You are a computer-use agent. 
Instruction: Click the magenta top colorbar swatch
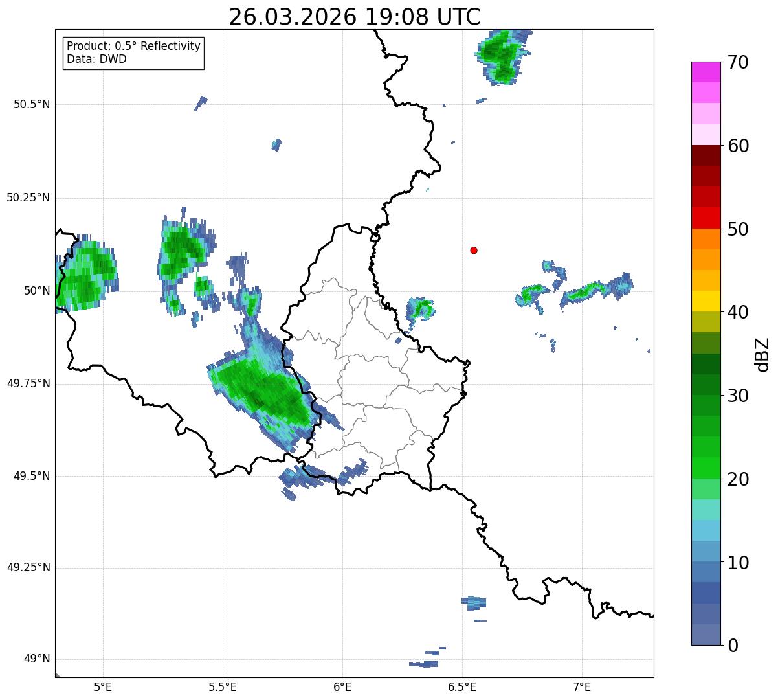706,72
